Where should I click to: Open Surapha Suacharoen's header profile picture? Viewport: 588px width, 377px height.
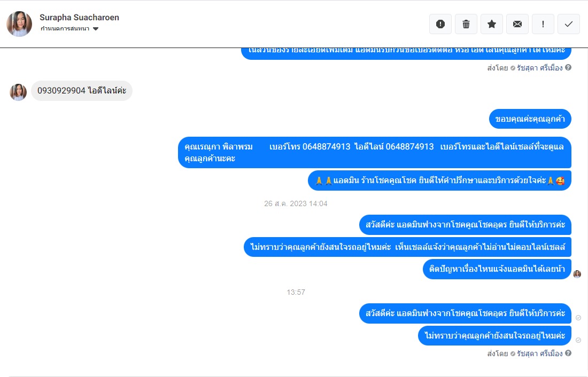(x=19, y=24)
